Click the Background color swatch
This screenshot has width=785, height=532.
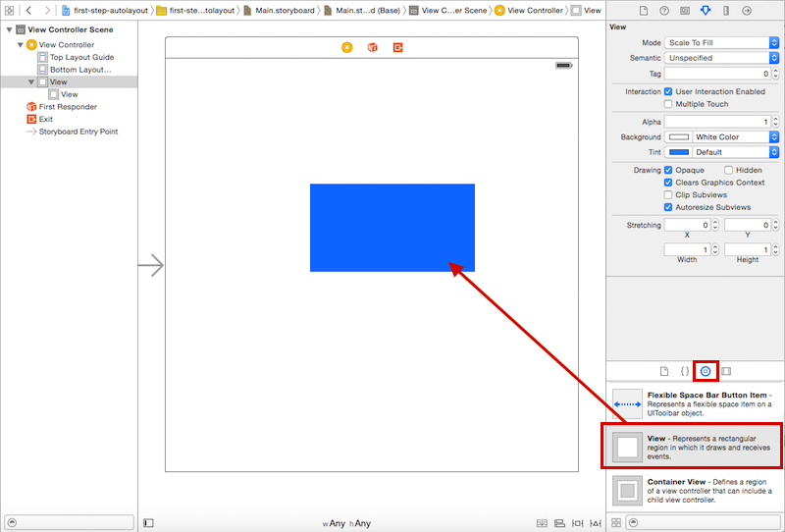coord(679,137)
